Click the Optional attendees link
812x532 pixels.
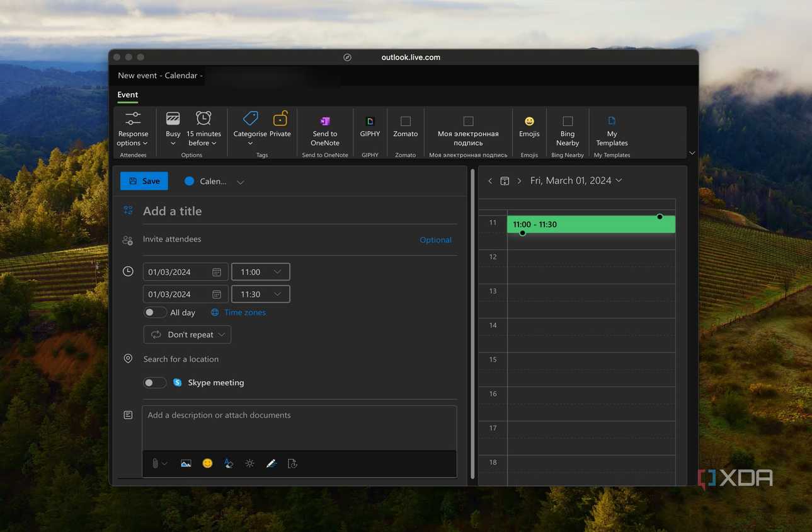point(435,240)
